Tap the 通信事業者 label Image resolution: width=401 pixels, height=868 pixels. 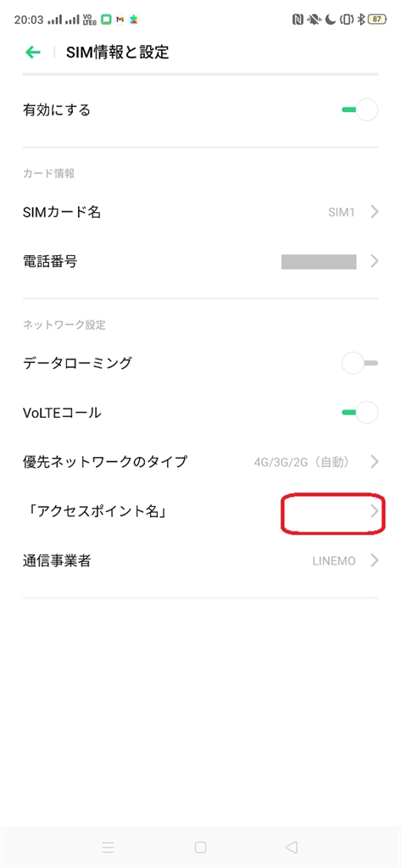click(57, 561)
